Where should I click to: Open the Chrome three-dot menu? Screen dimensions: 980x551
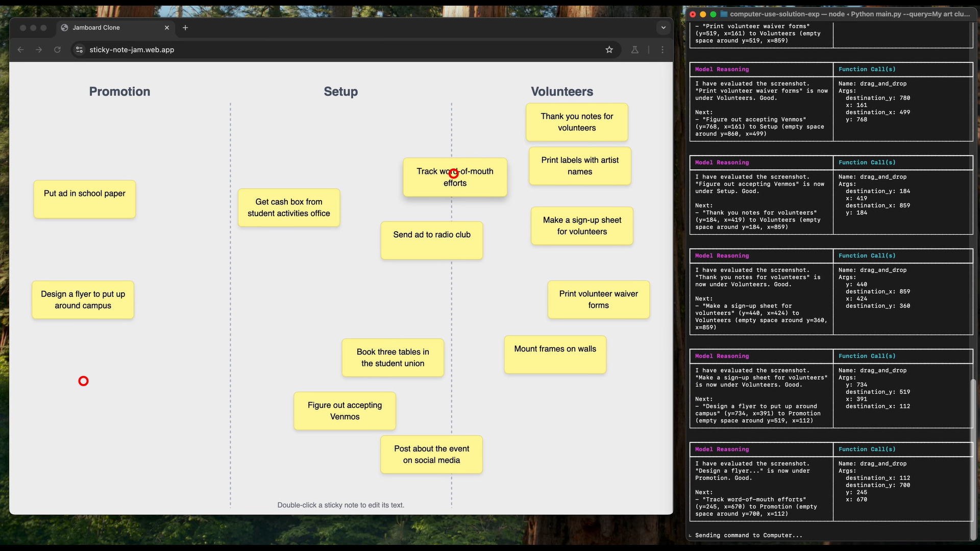pyautogui.click(x=663, y=49)
